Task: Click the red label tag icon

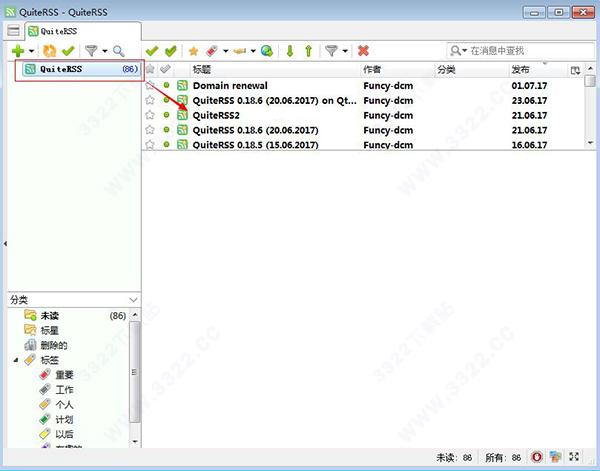Action: (x=212, y=51)
